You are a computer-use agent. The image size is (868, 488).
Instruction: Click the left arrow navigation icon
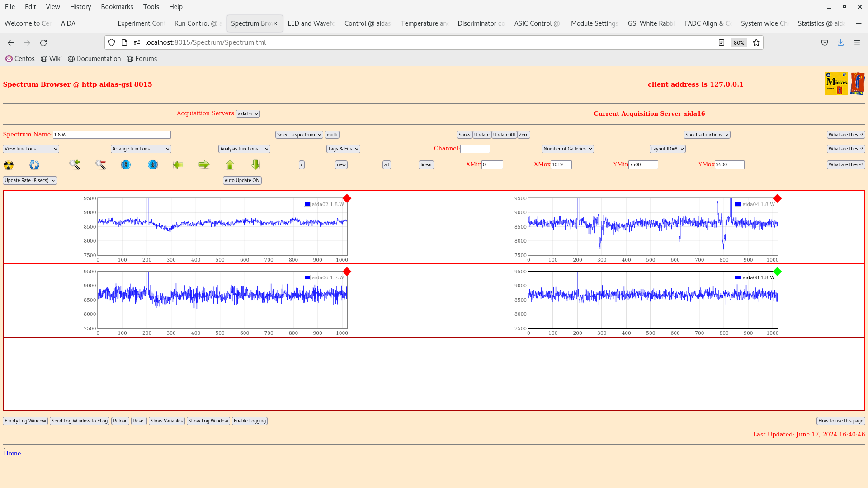(178, 164)
